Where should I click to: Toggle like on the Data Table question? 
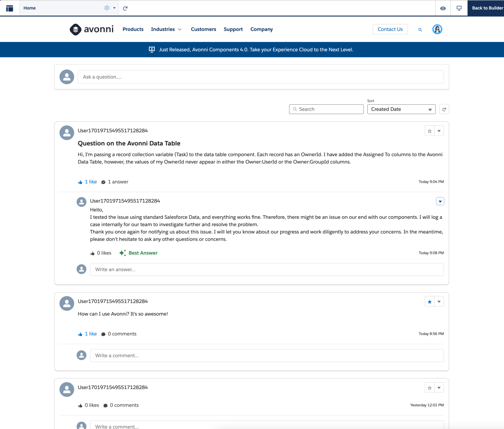87,182
